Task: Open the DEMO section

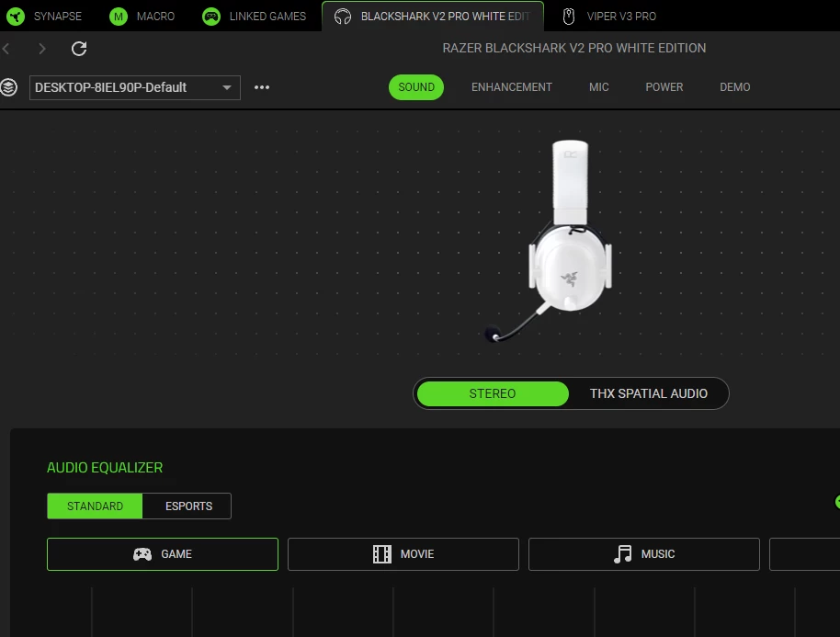Action: click(735, 87)
